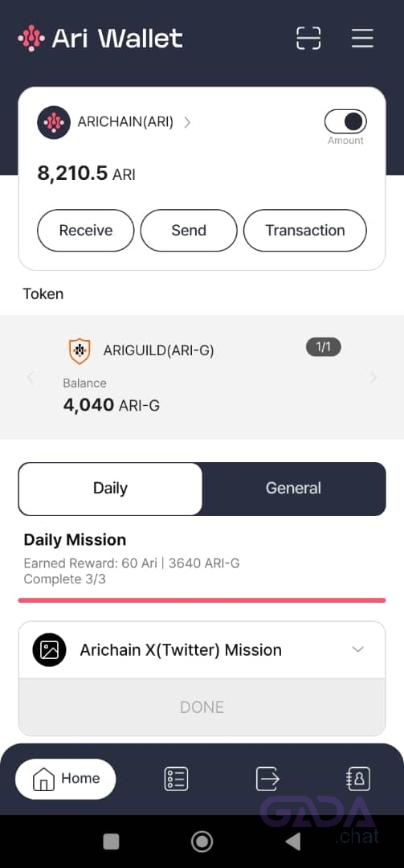Tap the X(Twitter) mission image icon

click(x=49, y=649)
